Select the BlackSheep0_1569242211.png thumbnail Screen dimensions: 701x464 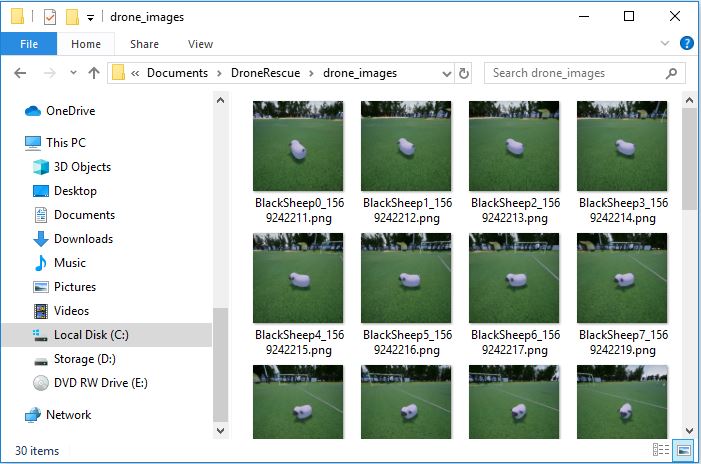point(298,146)
